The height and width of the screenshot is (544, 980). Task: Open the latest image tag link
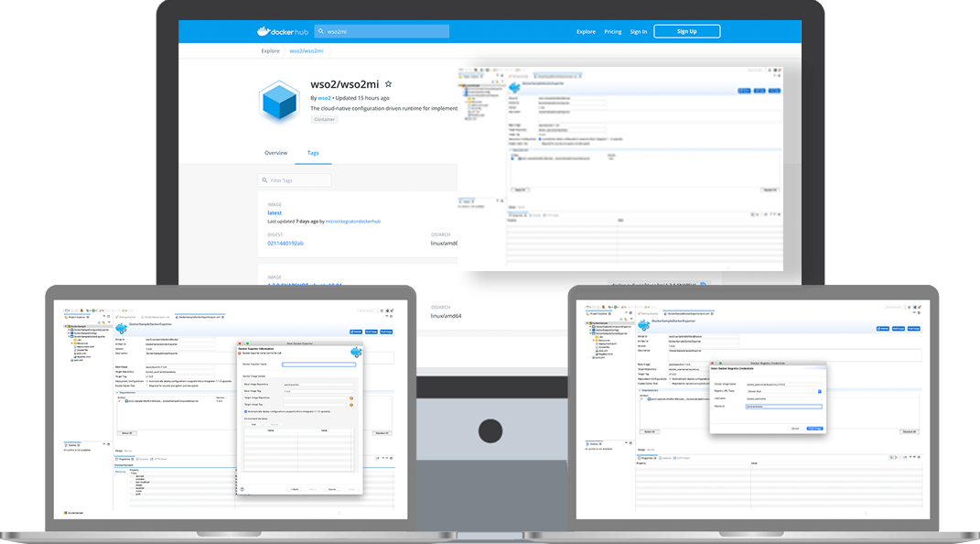coord(275,212)
